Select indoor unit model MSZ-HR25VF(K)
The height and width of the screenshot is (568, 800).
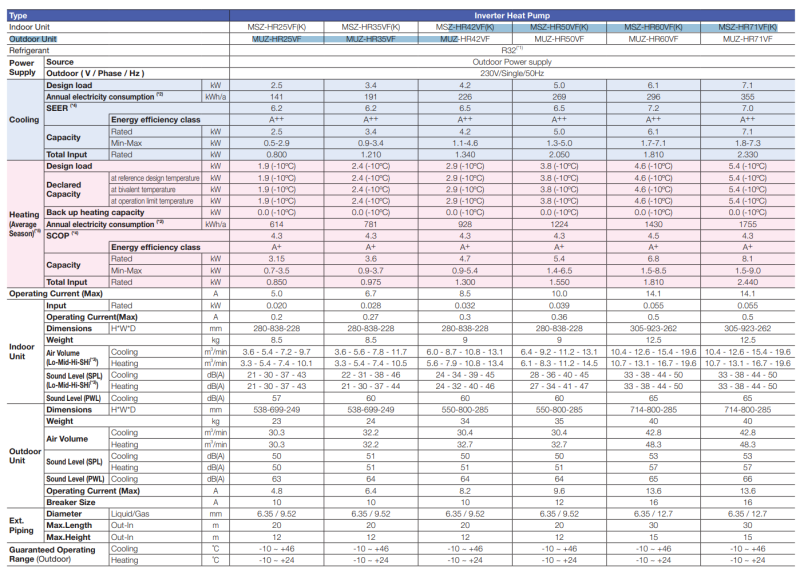pyautogui.click(x=277, y=27)
